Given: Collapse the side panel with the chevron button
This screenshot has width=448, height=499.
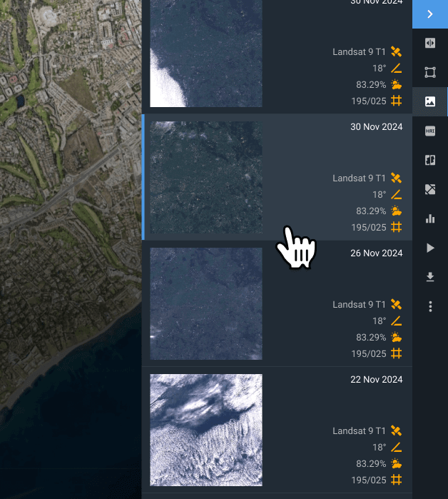Looking at the screenshot, I should pos(430,14).
